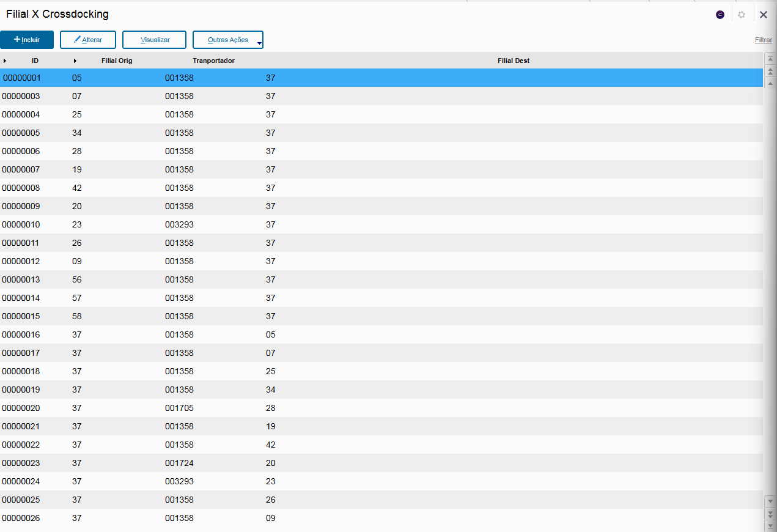The width and height of the screenshot is (777, 532).
Task: Select row with ID 00000026
Action: [x=381, y=518]
